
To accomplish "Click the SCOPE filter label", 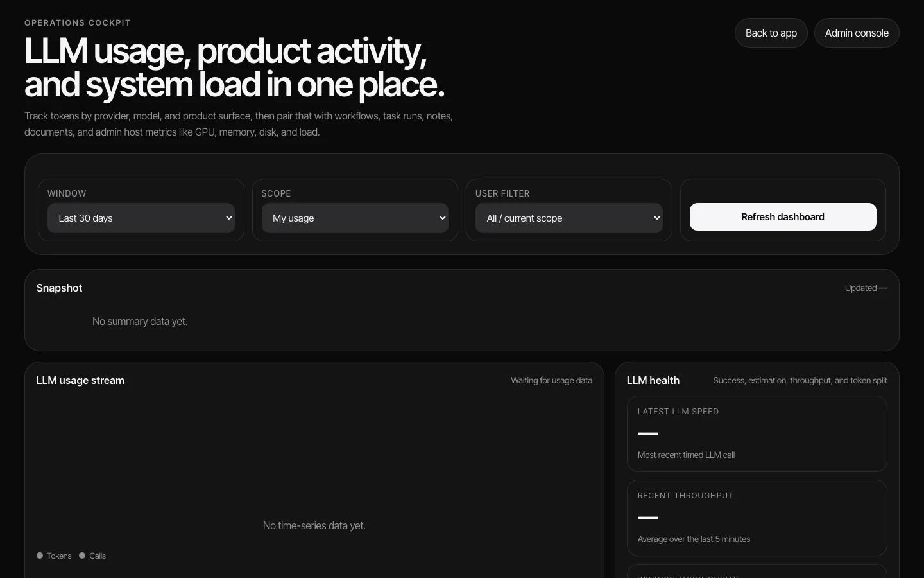I will (277, 193).
